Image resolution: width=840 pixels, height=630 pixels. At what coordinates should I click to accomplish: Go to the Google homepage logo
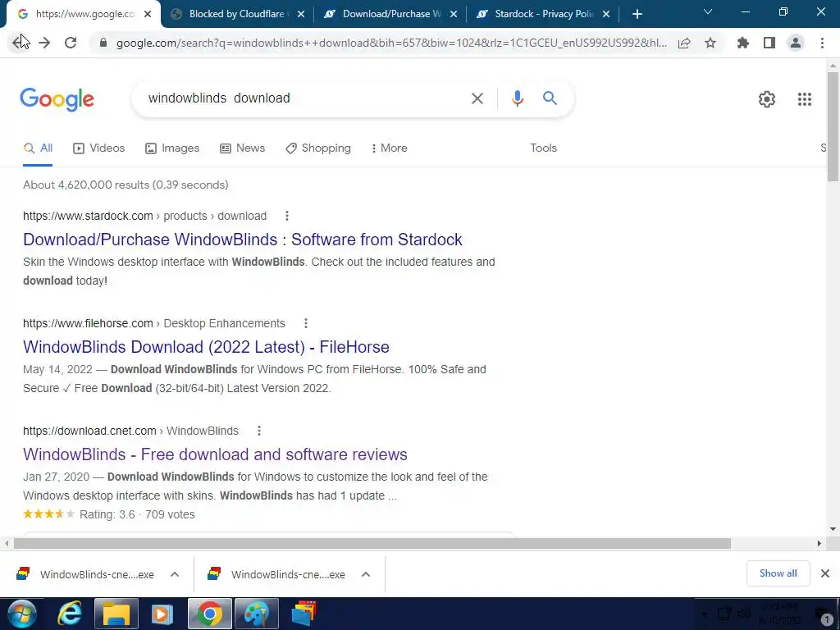pos(57,99)
